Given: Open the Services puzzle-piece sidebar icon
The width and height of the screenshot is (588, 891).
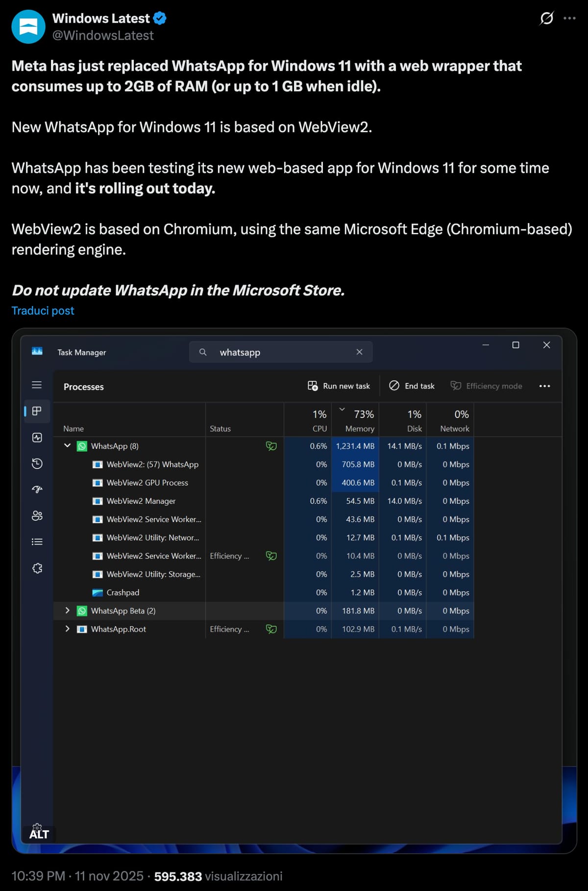Looking at the screenshot, I should coord(37,568).
